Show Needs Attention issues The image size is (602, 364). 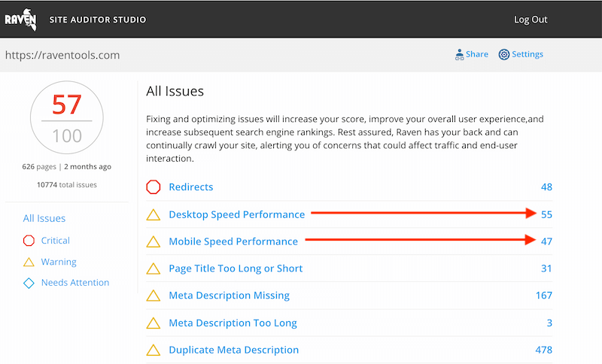75,283
